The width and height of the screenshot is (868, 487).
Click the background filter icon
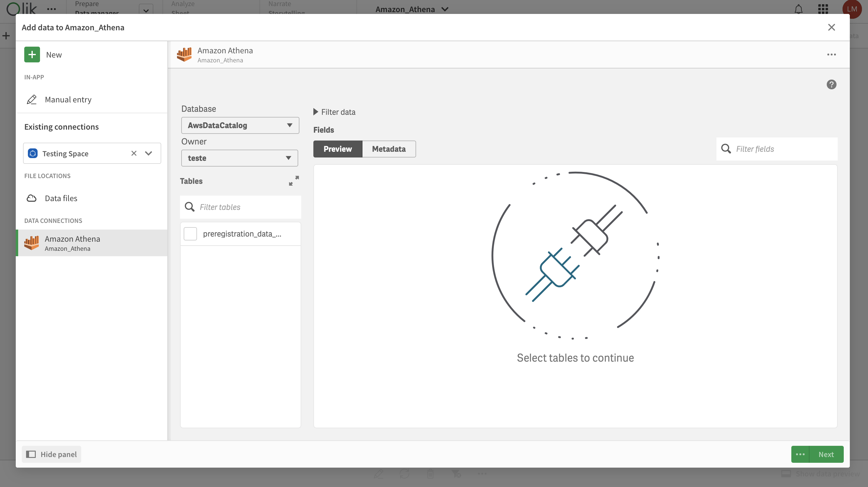[x=456, y=474]
